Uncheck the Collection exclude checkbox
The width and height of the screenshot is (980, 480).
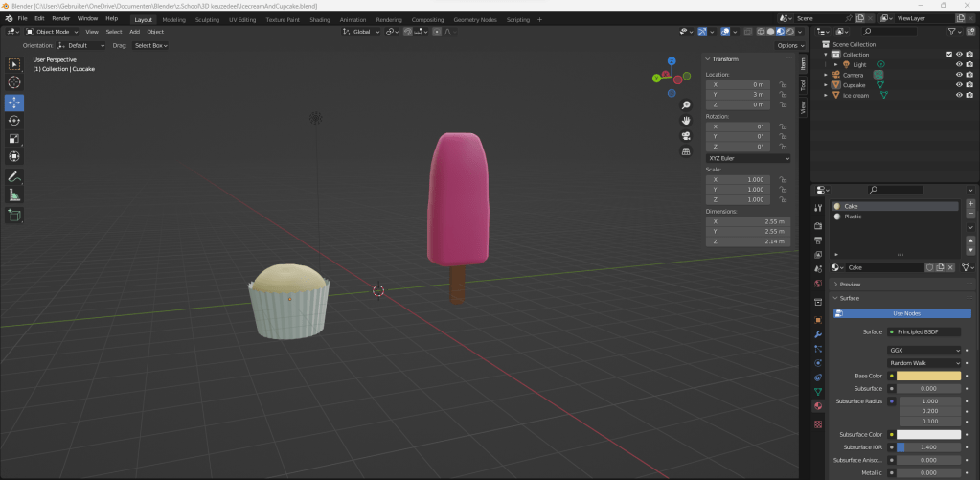pos(948,55)
